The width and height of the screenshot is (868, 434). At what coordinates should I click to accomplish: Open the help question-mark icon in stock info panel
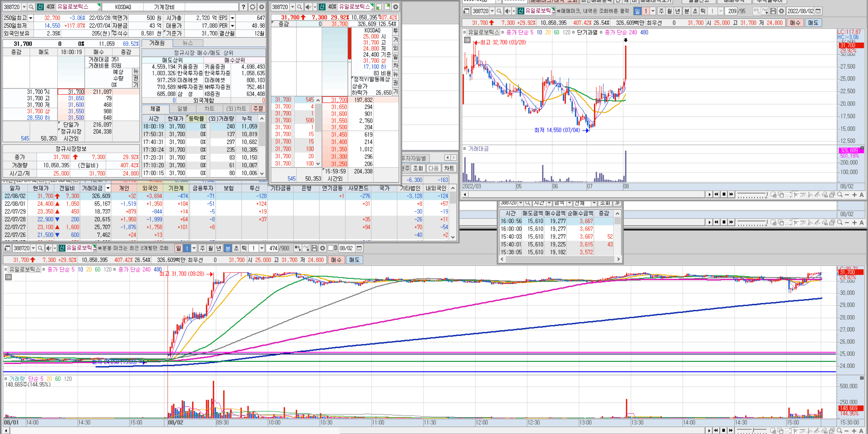coord(244,7)
